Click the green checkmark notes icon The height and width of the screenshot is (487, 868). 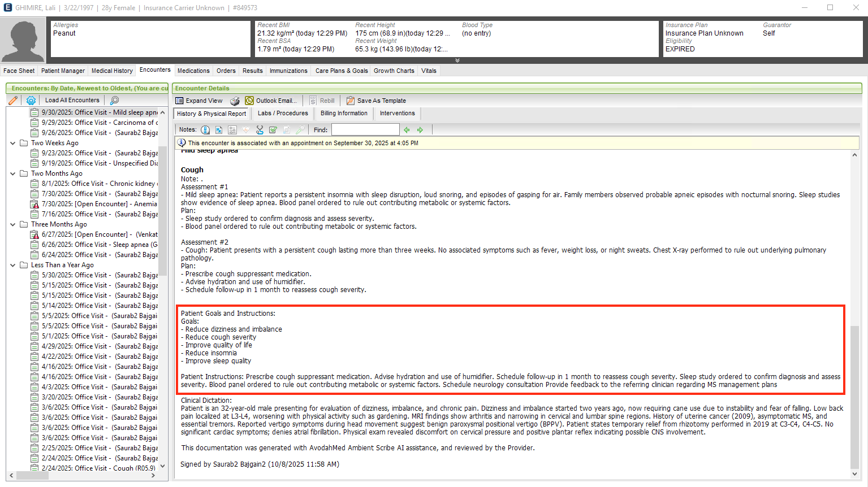(273, 130)
